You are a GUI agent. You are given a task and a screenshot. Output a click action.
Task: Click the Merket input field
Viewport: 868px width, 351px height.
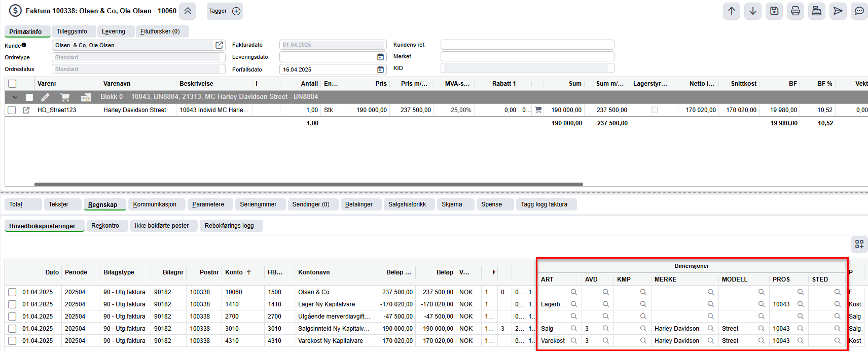[x=527, y=56]
